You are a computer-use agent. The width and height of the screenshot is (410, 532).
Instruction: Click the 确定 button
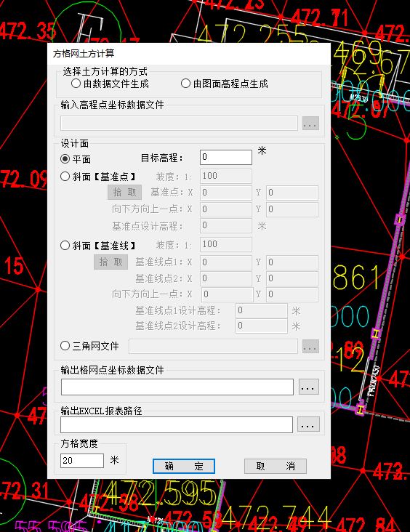pos(184,466)
